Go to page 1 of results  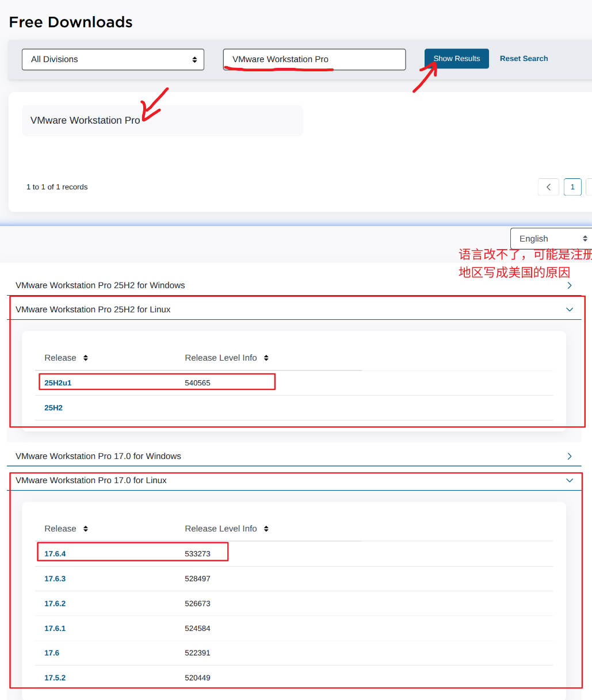[572, 187]
